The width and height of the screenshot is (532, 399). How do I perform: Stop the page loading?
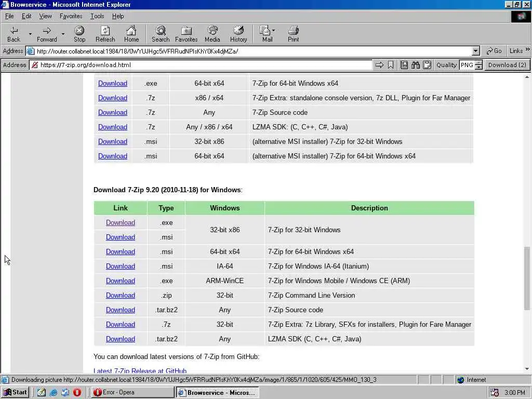79,34
